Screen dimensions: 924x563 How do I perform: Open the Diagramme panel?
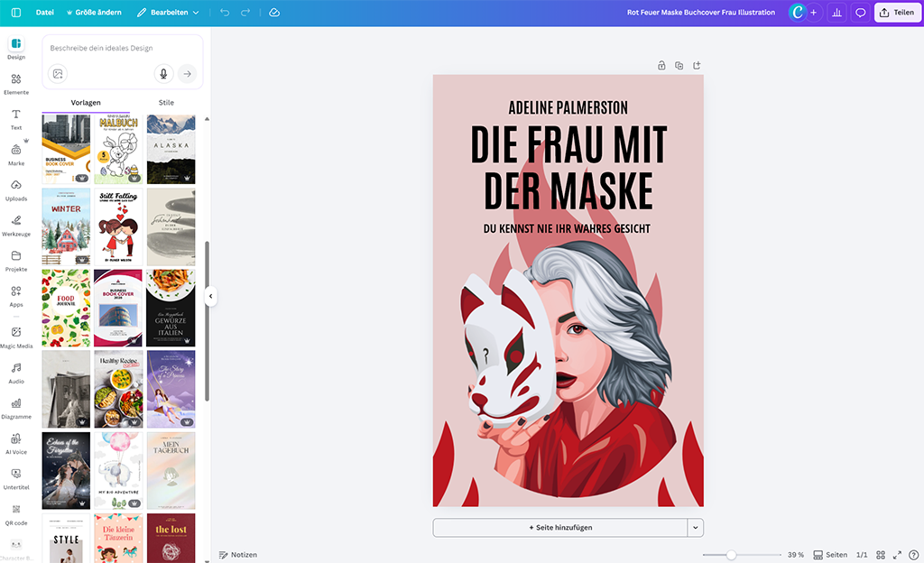(x=15, y=408)
